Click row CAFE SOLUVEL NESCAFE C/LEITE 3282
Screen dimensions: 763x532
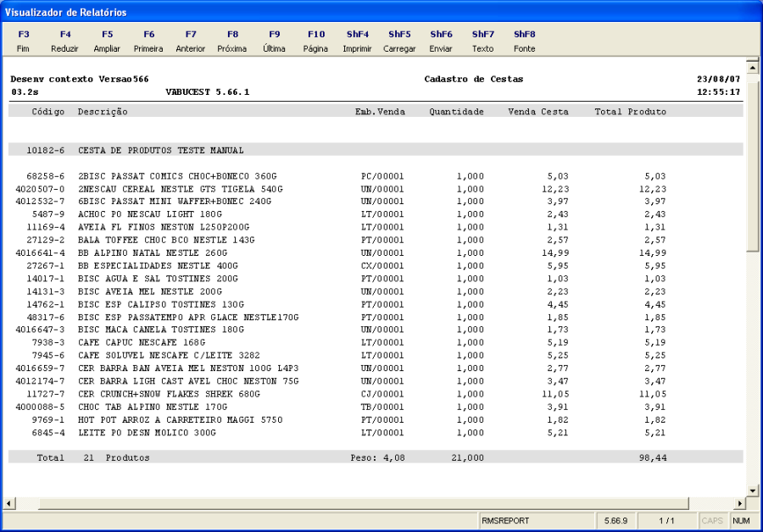[x=341, y=356]
